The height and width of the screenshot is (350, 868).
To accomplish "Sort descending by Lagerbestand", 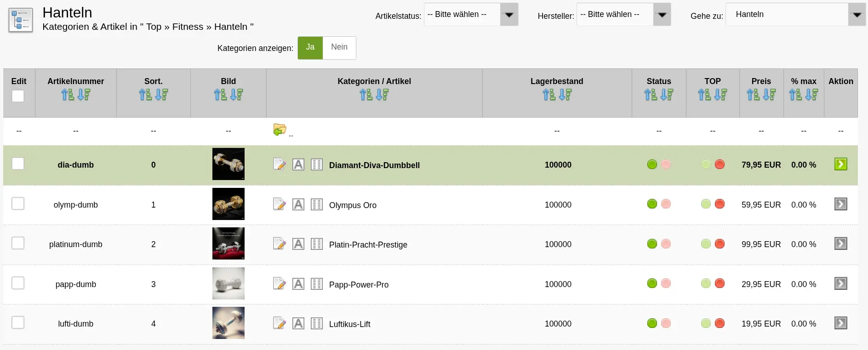I will tap(565, 95).
